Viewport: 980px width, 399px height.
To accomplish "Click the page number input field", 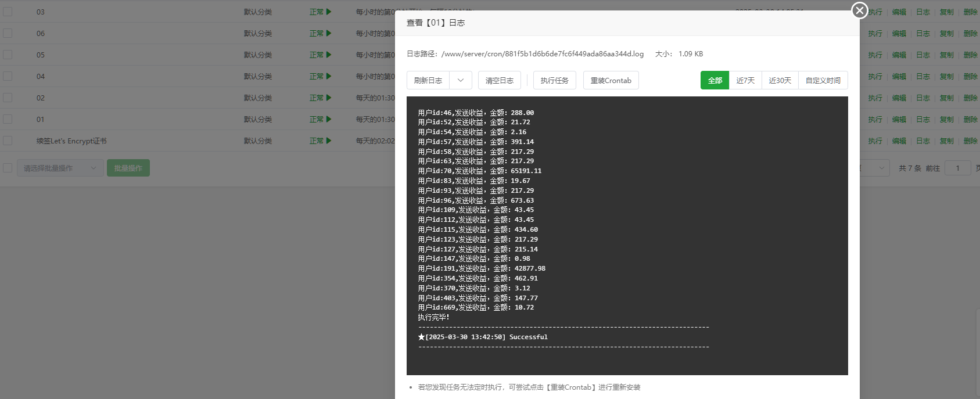I will pyautogui.click(x=958, y=168).
